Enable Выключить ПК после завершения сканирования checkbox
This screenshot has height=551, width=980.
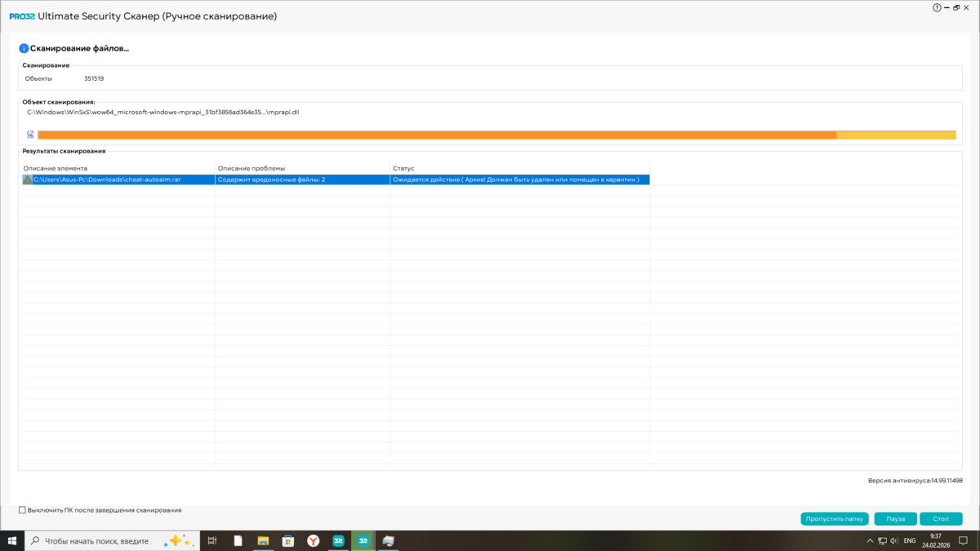(23, 510)
